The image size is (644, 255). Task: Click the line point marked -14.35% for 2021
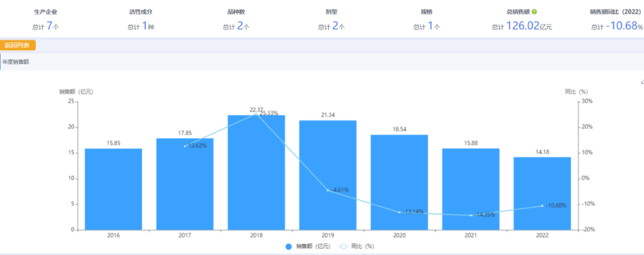(x=470, y=215)
